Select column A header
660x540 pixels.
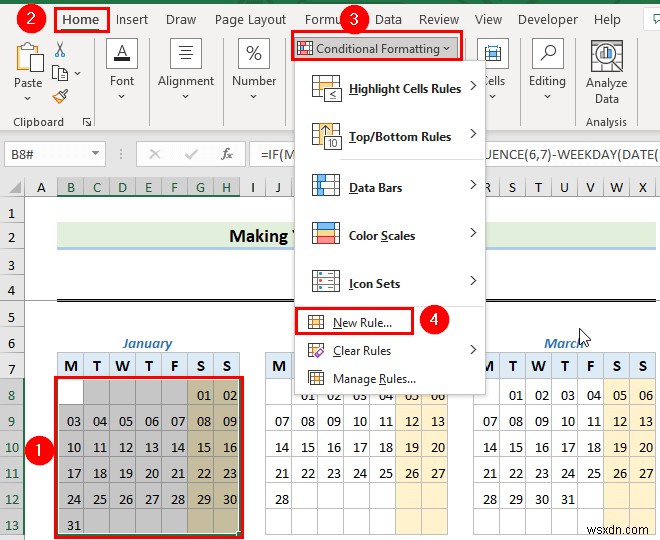point(41,187)
